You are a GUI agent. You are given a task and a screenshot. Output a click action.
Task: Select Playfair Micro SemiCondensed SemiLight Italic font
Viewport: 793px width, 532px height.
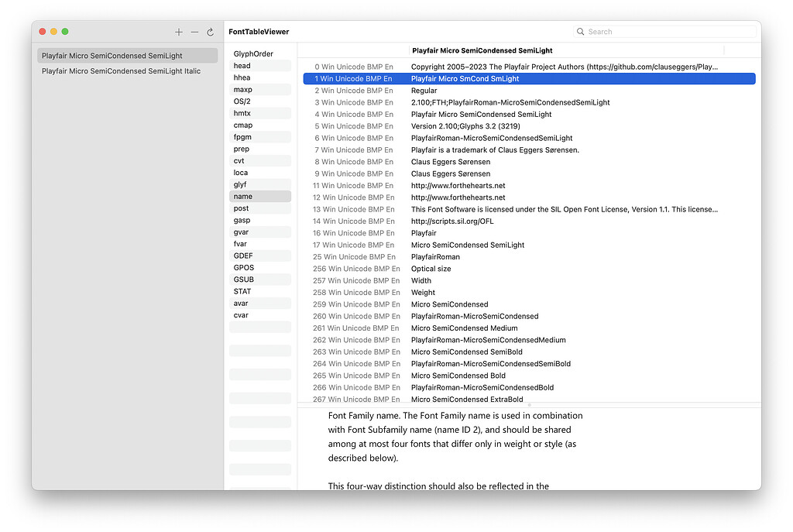coord(121,71)
